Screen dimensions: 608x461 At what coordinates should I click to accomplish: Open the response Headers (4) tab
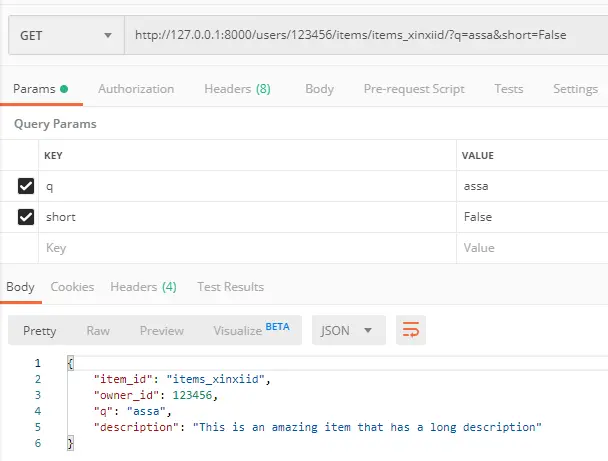(x=143, y=287)
